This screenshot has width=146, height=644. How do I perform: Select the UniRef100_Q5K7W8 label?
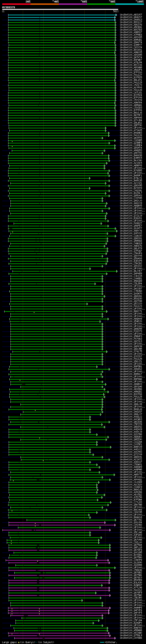point(131,505)
